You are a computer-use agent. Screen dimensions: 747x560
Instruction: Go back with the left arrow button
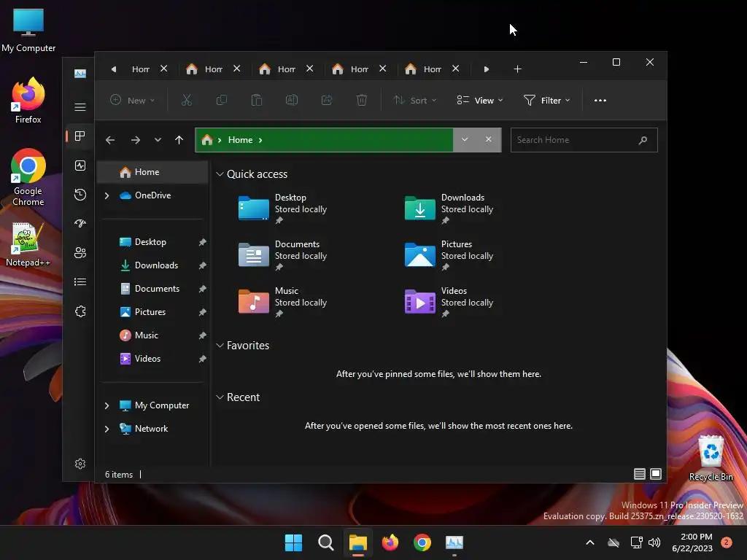point(110,140)
